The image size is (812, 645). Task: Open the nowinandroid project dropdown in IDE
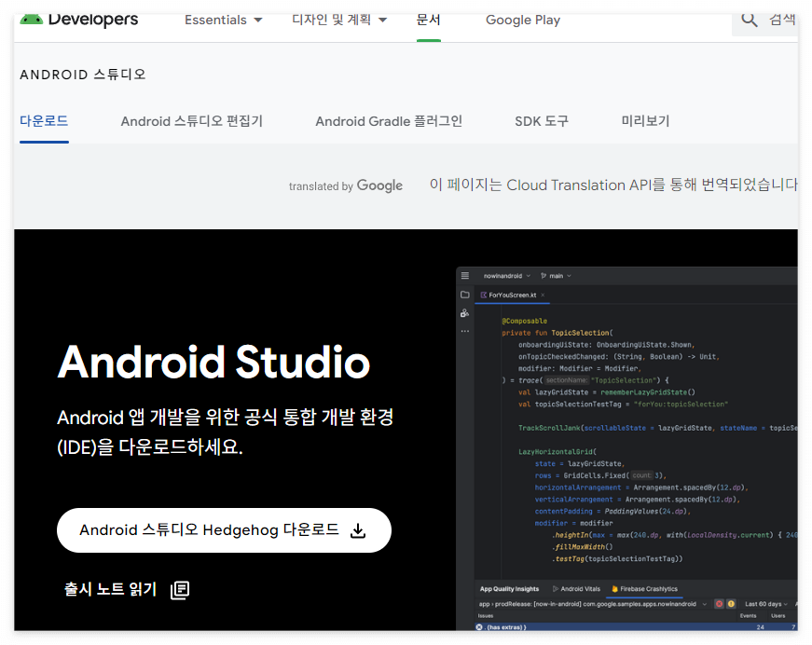[506, 276]
